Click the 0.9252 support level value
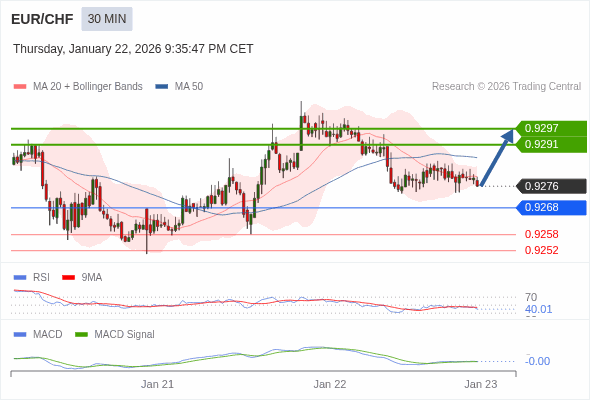This screenshot has height=400, width=590. [541, 250]
